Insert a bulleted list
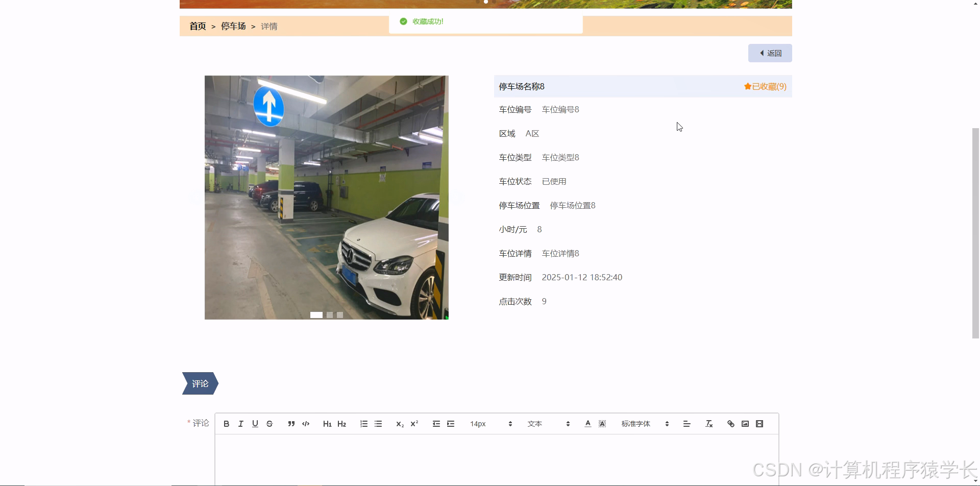980x486 pixels. pos(378,424)
